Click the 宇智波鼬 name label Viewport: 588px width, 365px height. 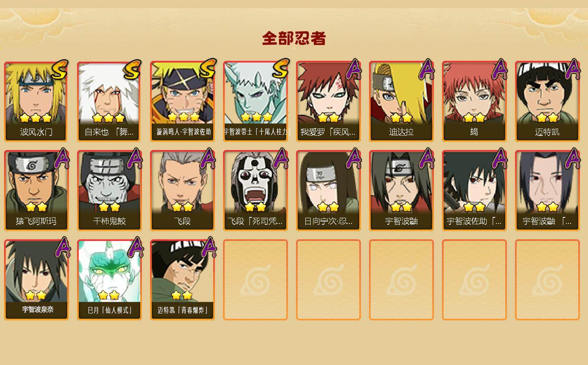[401, 221]
